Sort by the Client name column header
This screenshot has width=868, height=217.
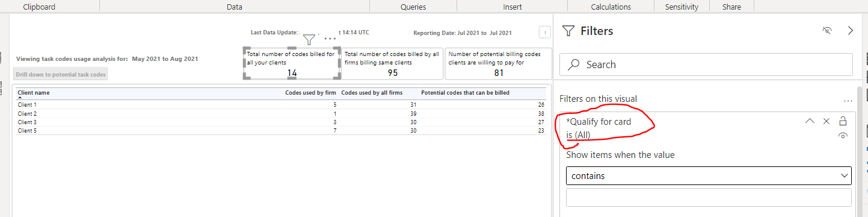tap(34, 93)
